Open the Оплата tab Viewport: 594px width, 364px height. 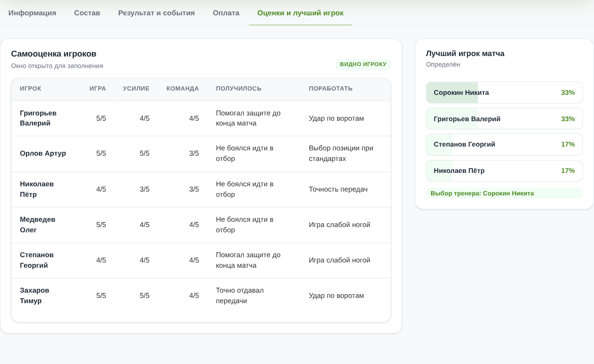[226, 13]
